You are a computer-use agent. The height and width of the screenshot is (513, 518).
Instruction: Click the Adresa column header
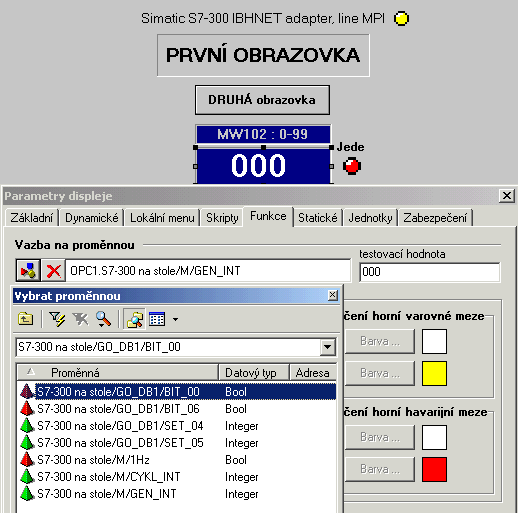coord(313,373)
